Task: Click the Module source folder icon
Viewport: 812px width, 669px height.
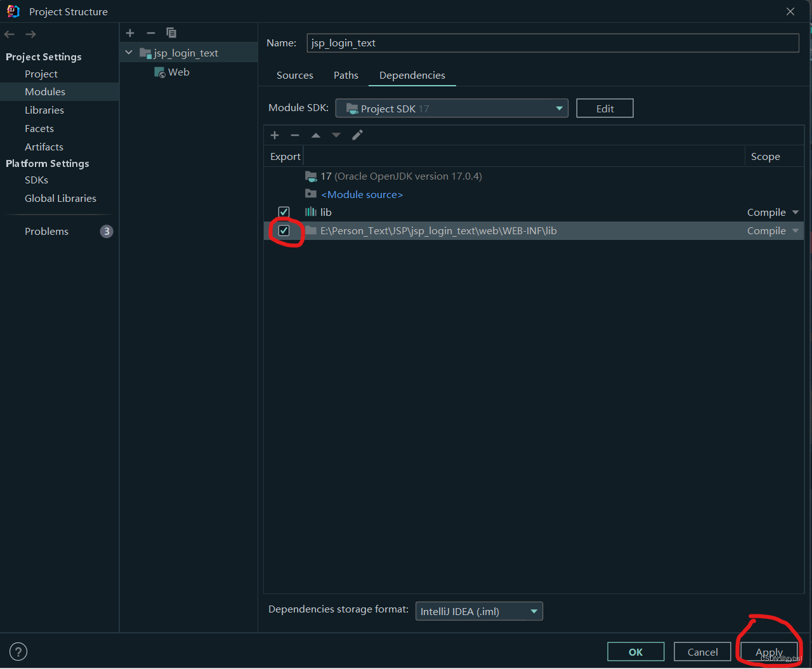Action: click(x=311, y=194)
